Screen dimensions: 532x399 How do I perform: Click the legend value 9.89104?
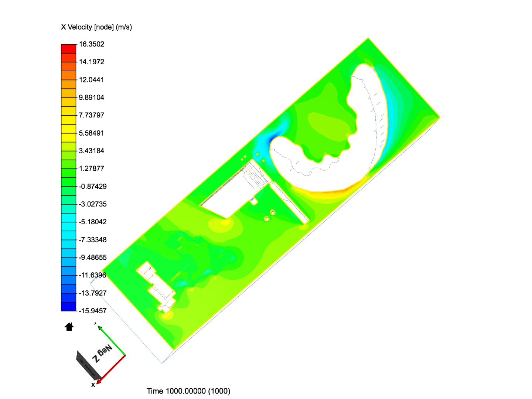click(x=92, y=98)
